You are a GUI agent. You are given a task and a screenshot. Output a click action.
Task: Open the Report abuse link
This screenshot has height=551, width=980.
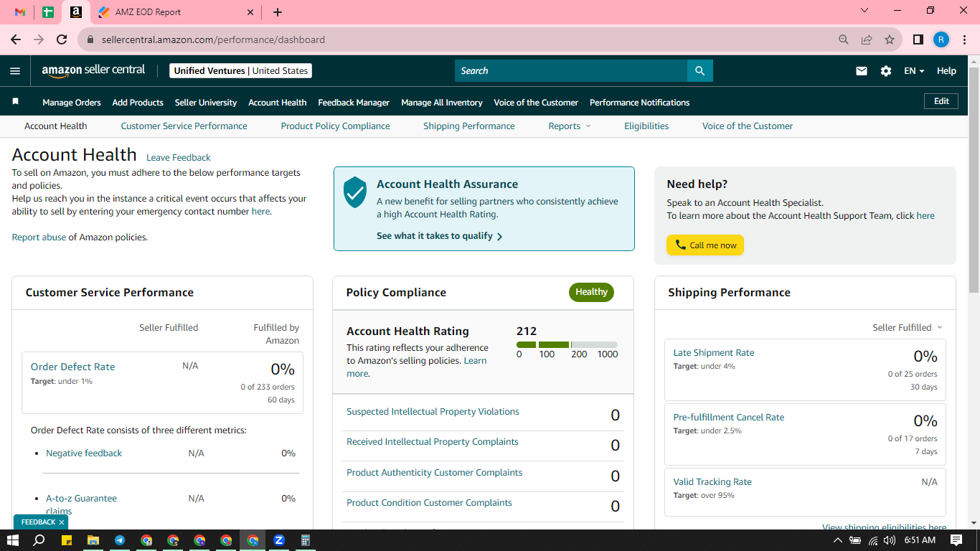point(39,237)
